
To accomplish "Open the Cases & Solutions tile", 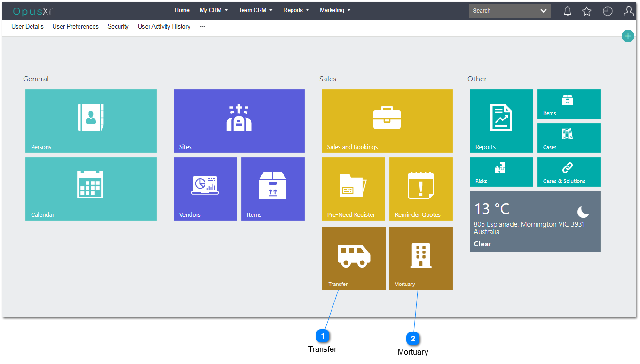I will pos(569,172).
